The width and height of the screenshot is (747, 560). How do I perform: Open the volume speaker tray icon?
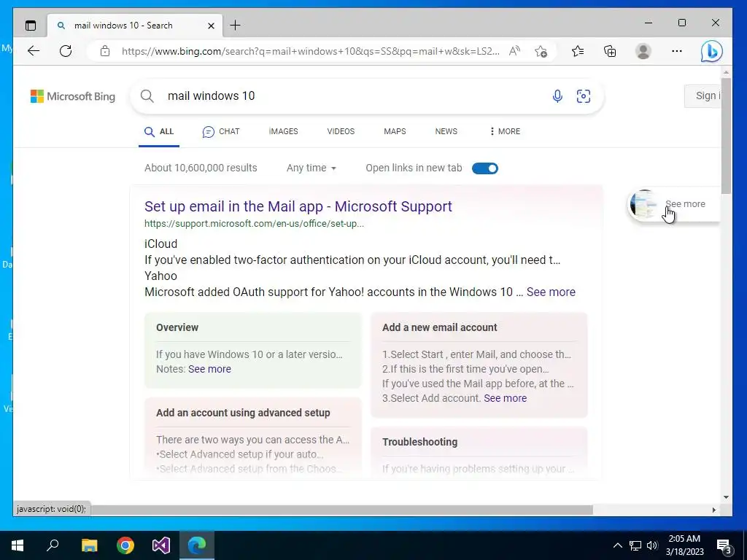tap(652, 545)
